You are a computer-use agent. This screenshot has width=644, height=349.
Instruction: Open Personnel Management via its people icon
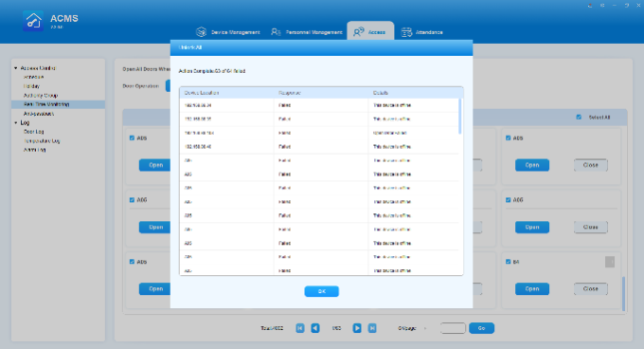click(276, 31)
